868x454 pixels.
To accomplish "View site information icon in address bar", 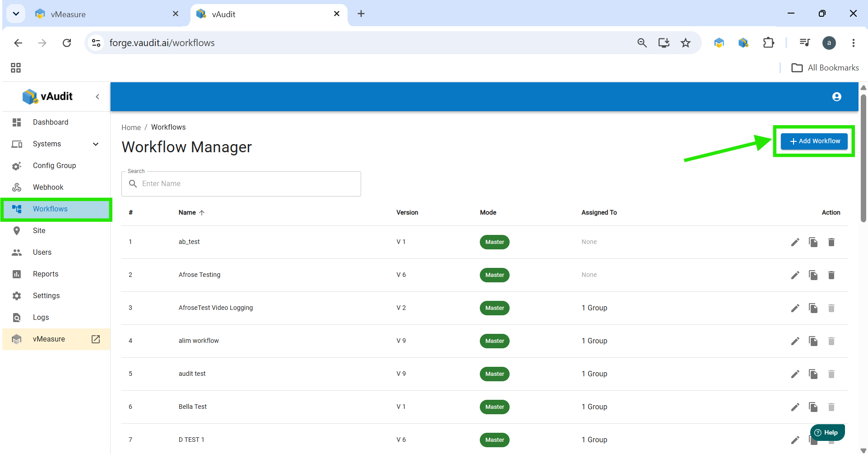I will coord(96,43).
